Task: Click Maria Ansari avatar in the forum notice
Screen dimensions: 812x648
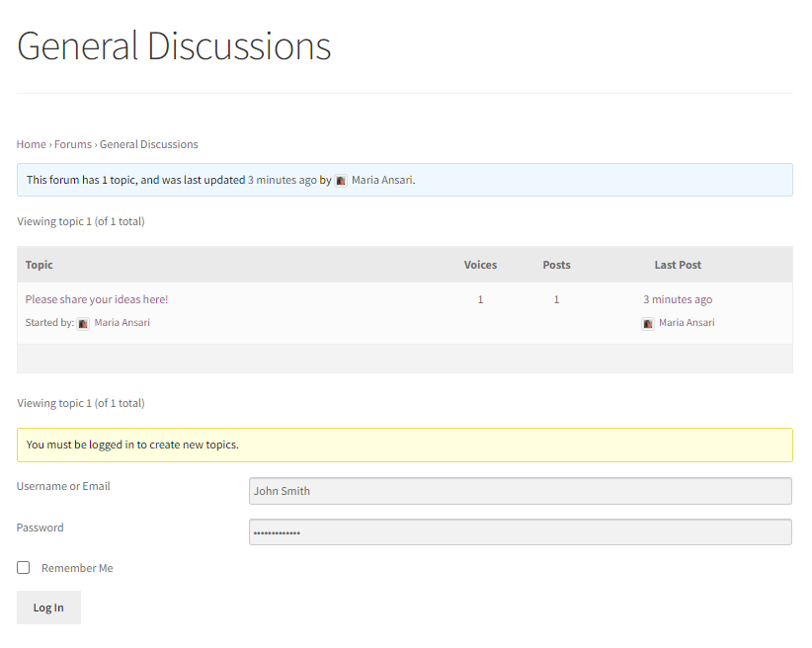Action: pyautogui.click(x=341, y=181)
